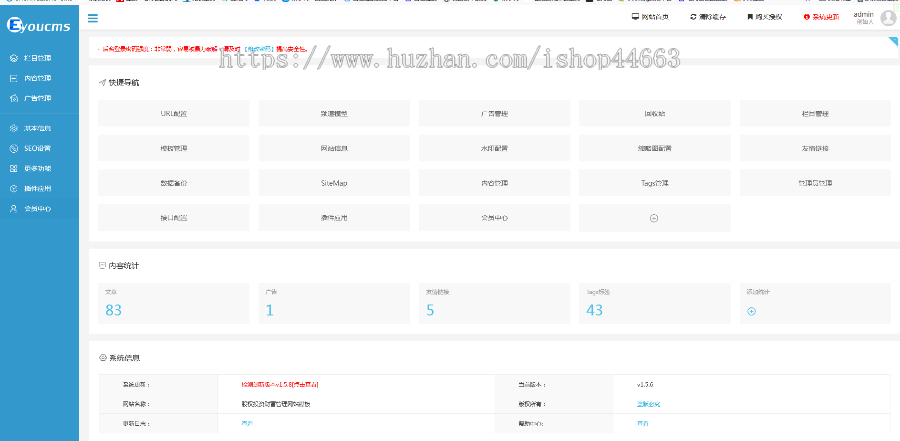
Task: Click the blue corner triangle on notice bar
Action: (x=894, y=41)
